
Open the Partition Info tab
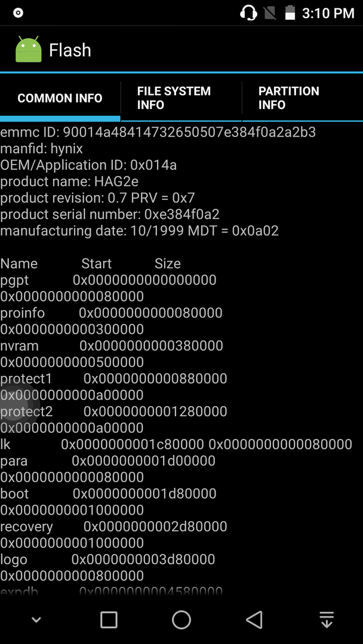(x=303, y=98)
